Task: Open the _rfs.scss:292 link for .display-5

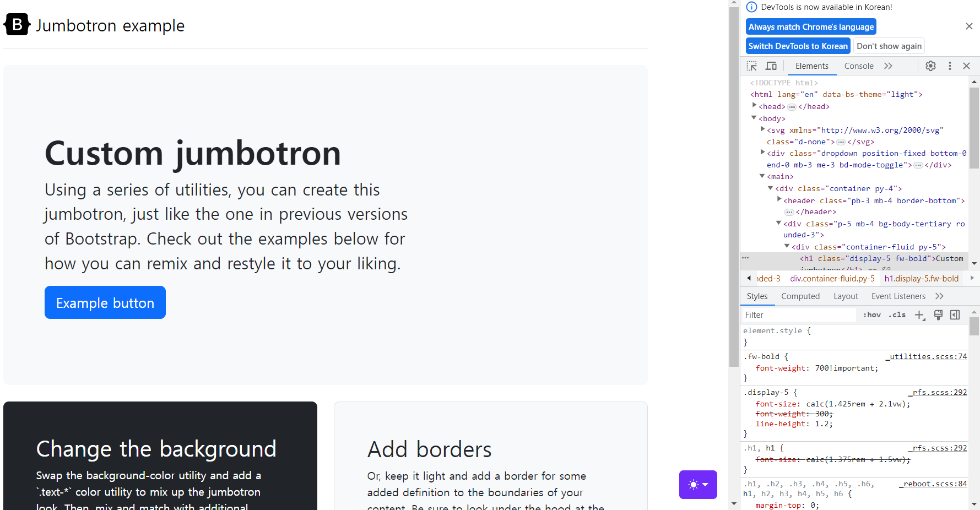Action: [x=938, y=393]
